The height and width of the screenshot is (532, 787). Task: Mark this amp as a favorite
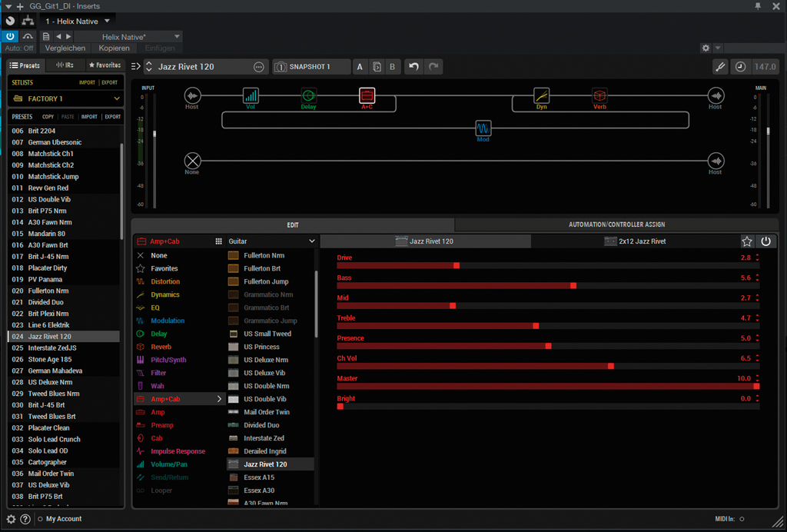[747, 241]
